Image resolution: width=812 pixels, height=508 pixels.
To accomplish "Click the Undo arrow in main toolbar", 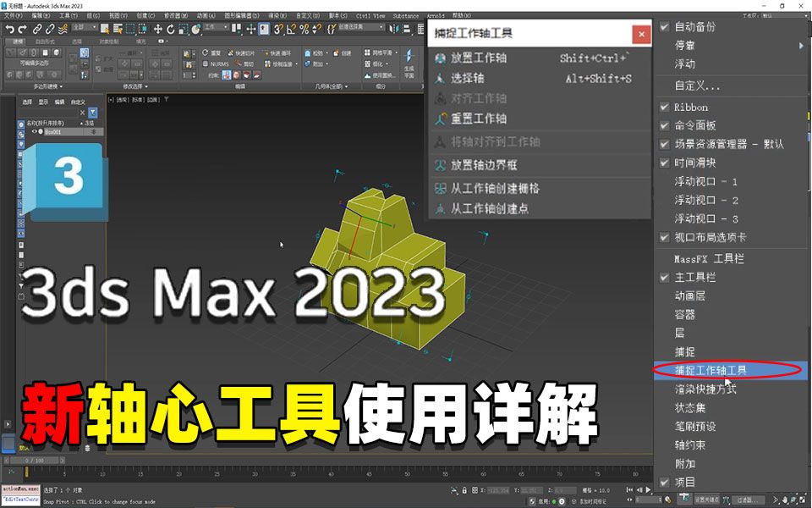I will [x=9, y=29].
